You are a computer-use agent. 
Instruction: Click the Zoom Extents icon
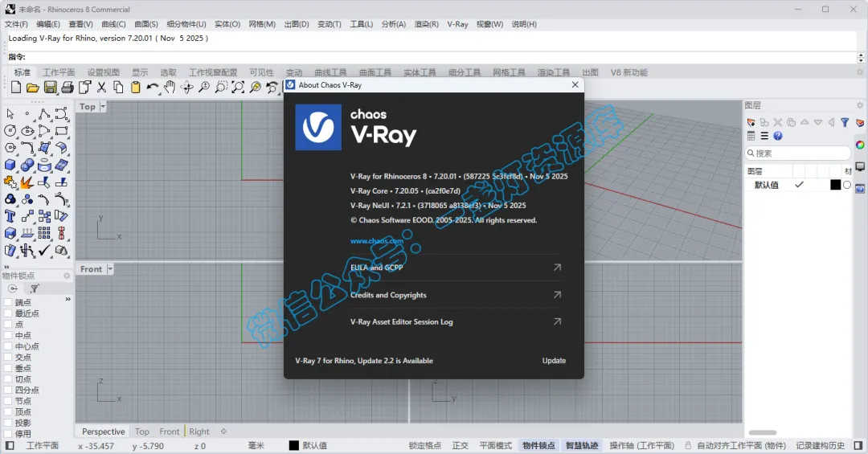[238, 87]
